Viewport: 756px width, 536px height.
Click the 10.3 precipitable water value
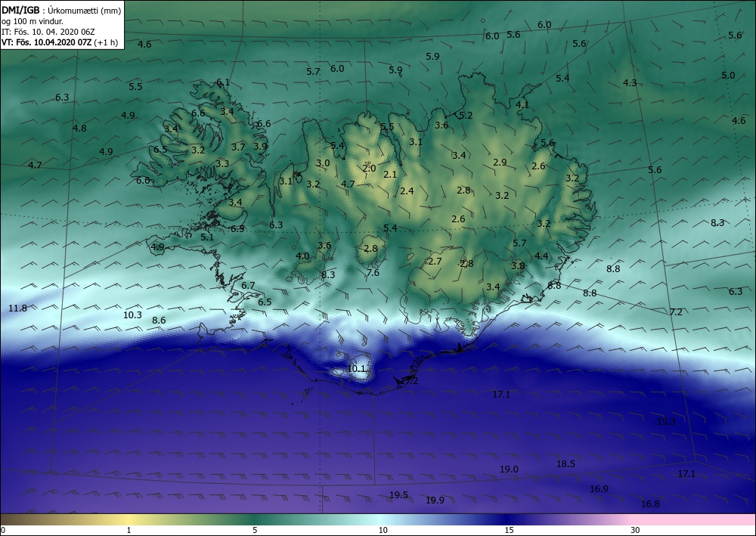click(132, 315)
